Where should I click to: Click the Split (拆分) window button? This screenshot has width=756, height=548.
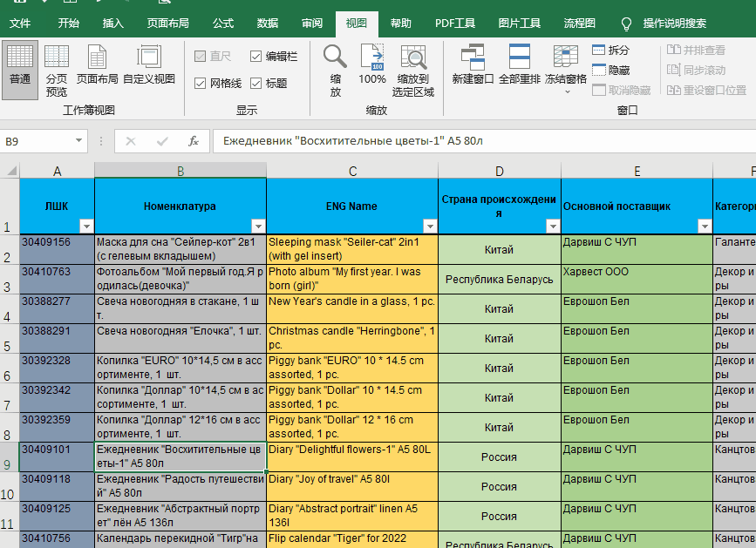pyautogui.click(x=610, y=50)
